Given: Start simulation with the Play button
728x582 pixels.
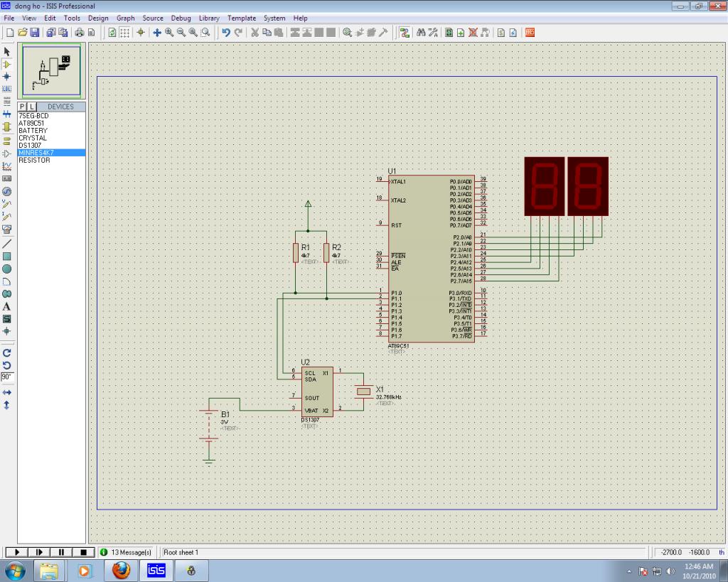Looking at the screenshot, I should pos(17,552).
